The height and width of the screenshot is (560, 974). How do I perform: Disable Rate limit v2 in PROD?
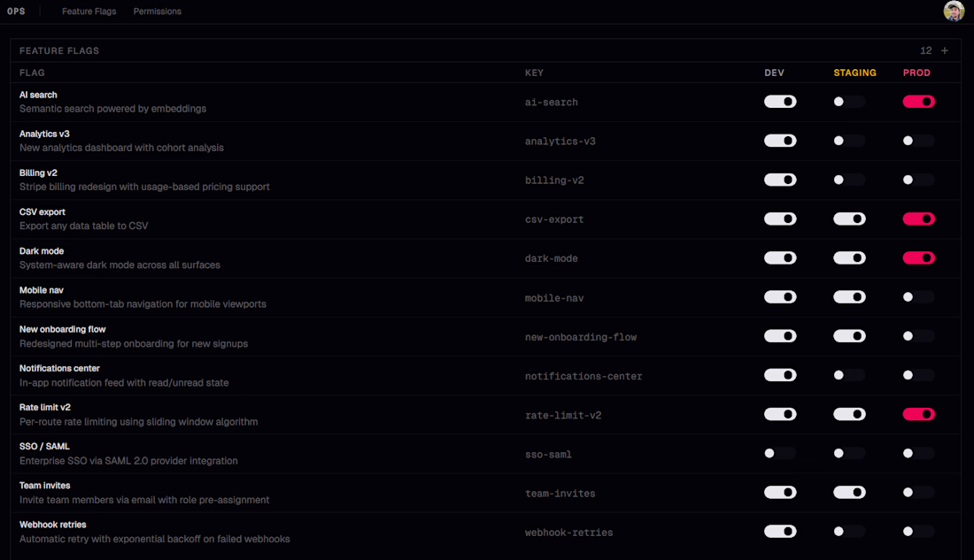tap(918, 414)
